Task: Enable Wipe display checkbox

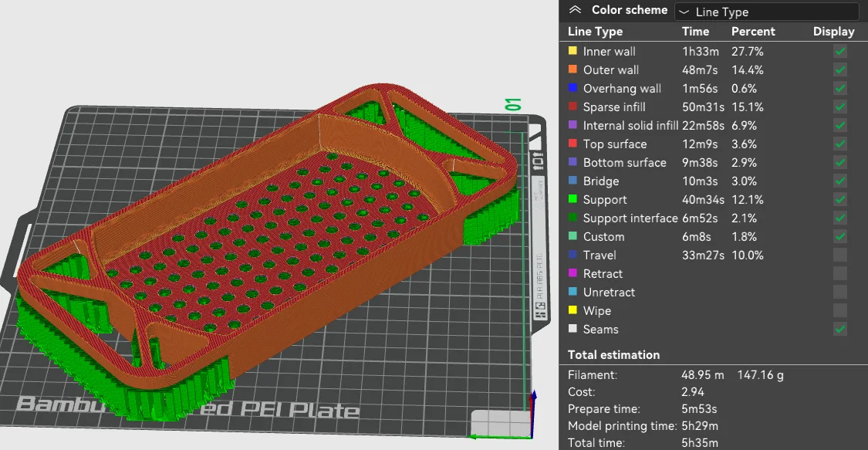Action: [839, 311]
